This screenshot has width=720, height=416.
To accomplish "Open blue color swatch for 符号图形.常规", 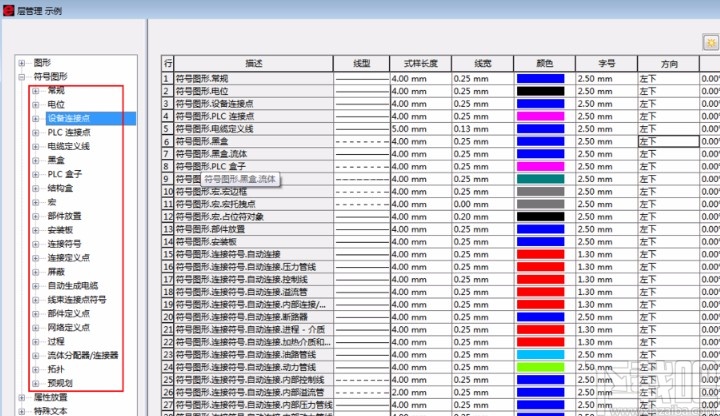I will point(540,79).
